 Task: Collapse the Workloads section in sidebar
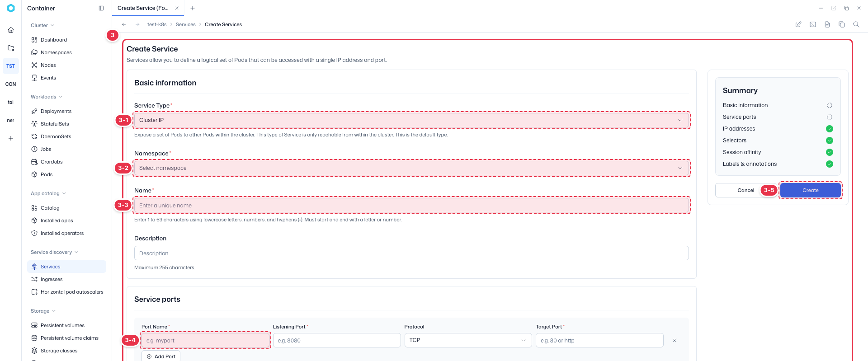(x=47, y=97)
